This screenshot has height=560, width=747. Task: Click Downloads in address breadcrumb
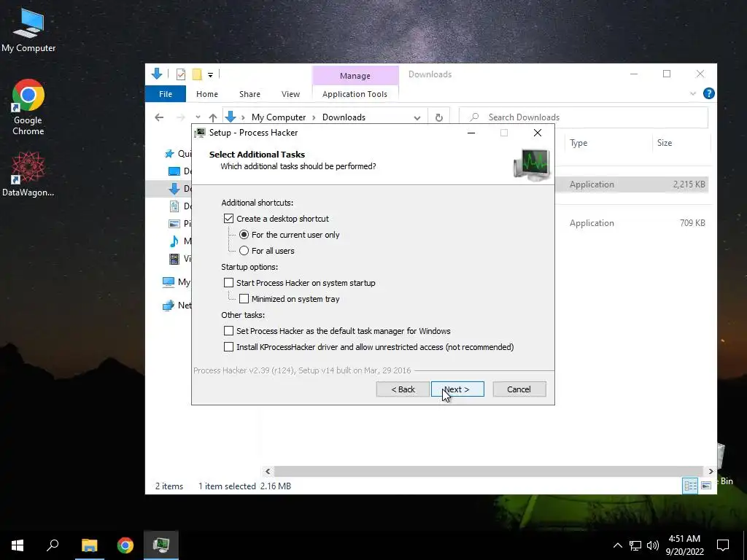point(344,117)
